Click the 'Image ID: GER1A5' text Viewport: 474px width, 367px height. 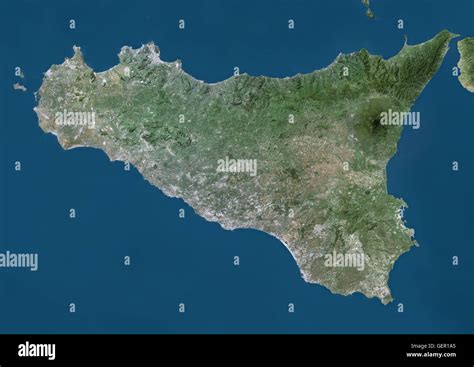click(433, 346)
